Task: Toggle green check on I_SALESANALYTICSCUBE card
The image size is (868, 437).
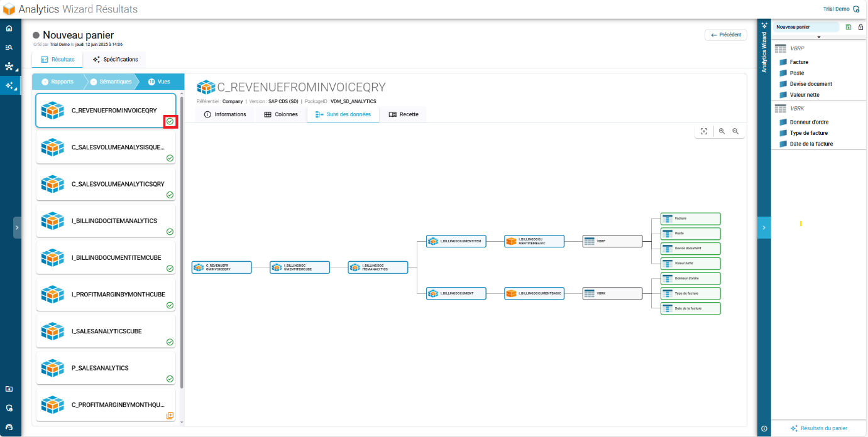Action: point(170,342)
